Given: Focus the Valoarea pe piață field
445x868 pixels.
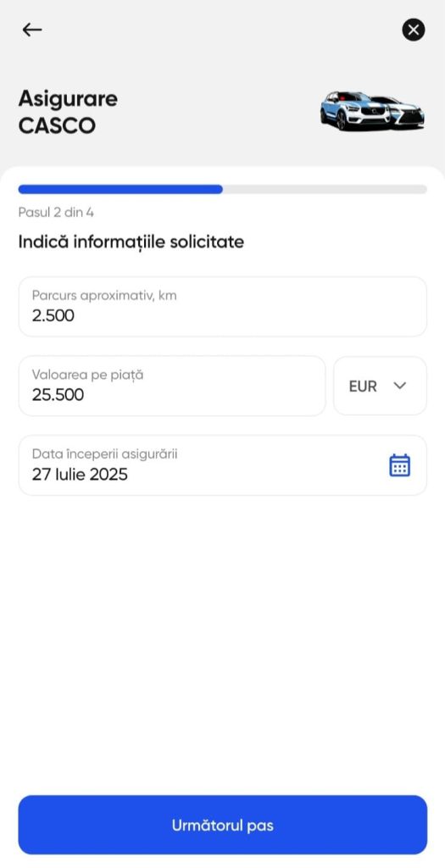Looking at the screenshot, I should 172,386.
